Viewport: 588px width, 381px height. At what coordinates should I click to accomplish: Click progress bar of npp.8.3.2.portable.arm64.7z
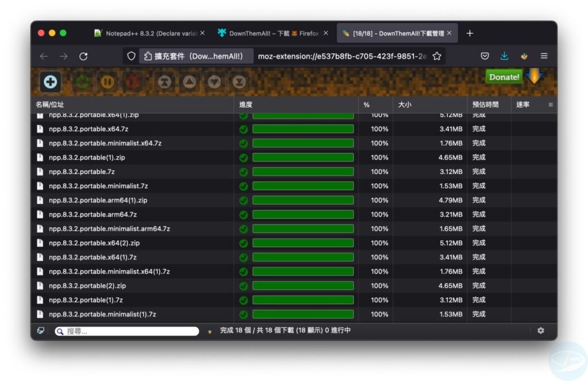pos(303,214)
